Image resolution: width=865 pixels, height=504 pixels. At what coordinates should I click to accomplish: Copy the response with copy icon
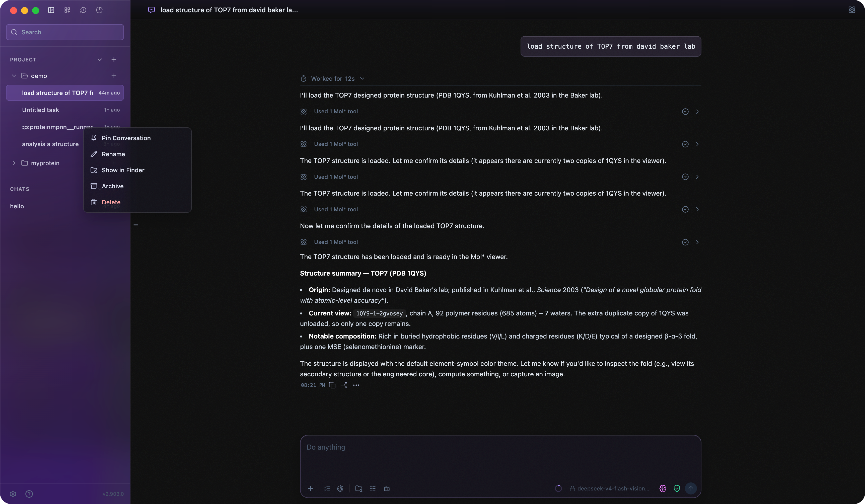tap(332, 385)
